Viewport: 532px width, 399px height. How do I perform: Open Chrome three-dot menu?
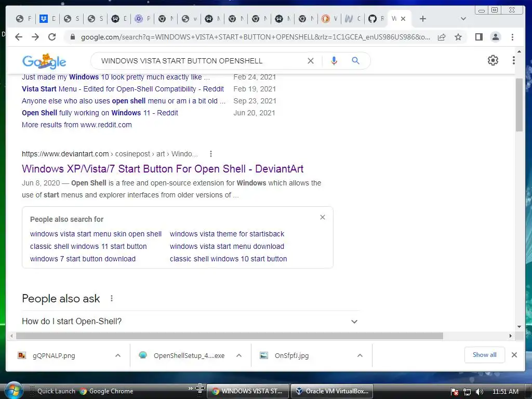(x=512, y=37)
